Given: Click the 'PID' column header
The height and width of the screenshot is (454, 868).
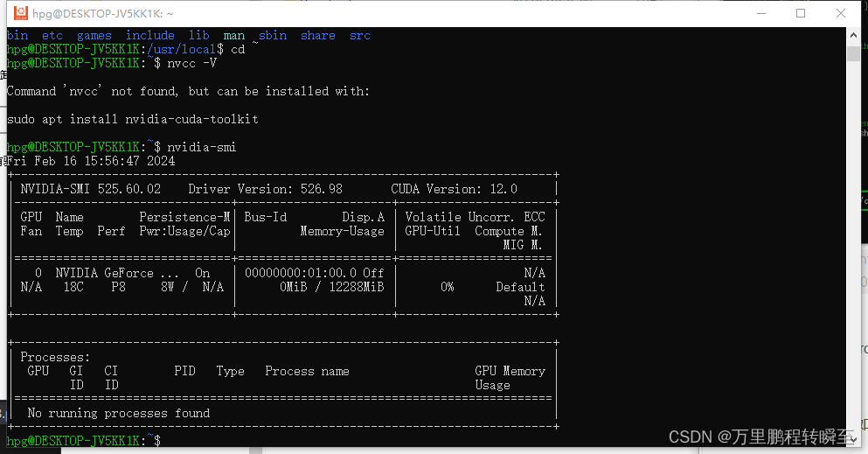Looking at the screenshot, I should tap(185, 371).
